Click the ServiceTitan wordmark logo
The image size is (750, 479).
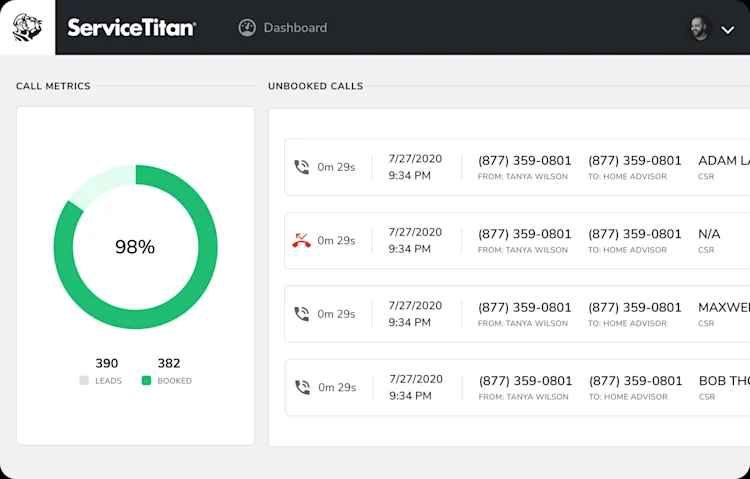click(132, 28)
